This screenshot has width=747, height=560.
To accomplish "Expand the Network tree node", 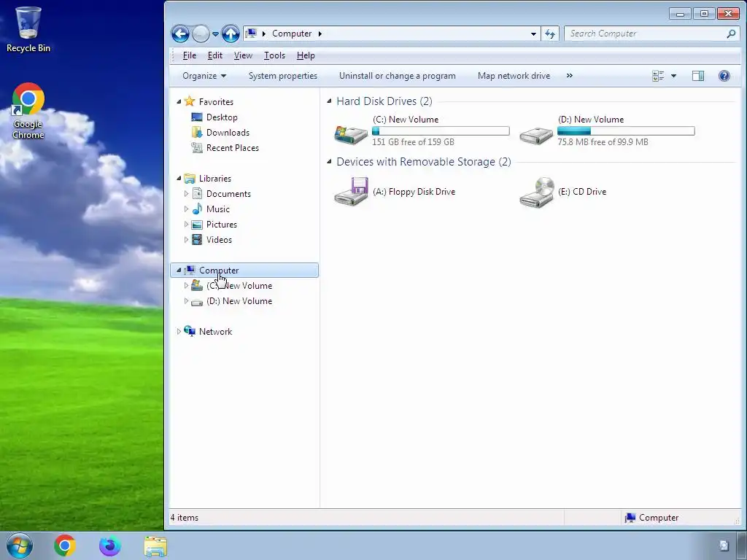I will click(179, 331).
